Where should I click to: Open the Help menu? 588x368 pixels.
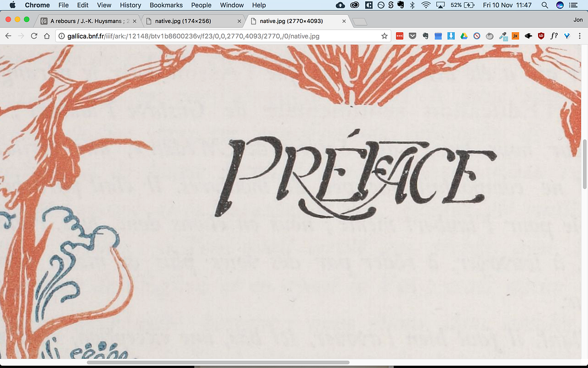point(259,5)
